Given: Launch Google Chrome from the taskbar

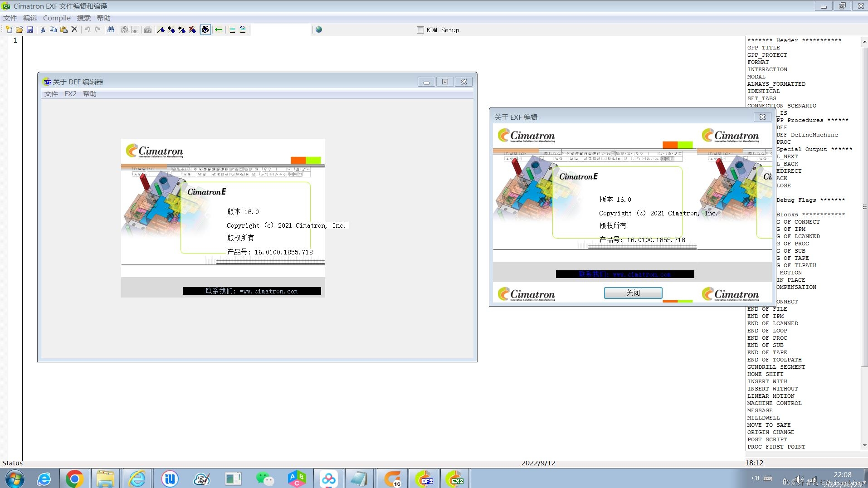Looking at the screenshot, I should point(74,479).
